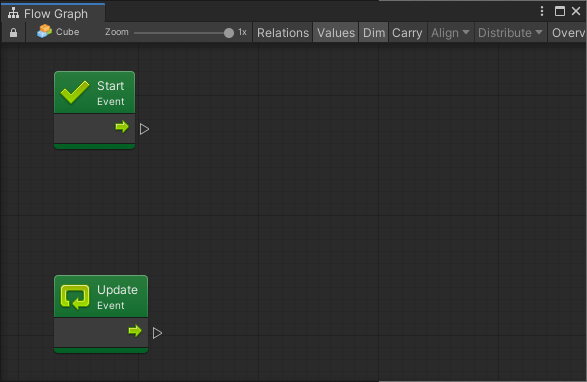
Task: Click the Update node green output arrow
Action: (135, 331)
